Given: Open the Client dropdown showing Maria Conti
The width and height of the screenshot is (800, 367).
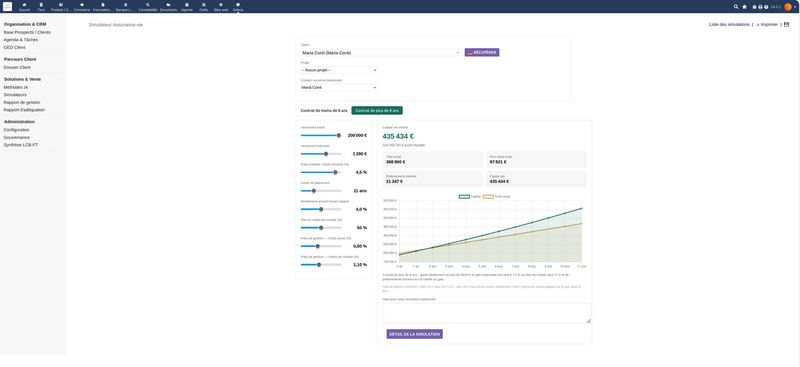Looking at the screenshot, I should [381, 53].
